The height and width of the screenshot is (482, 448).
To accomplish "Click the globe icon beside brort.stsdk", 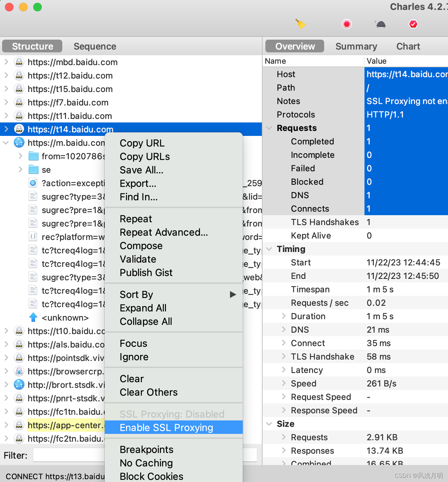I will 19,385.
